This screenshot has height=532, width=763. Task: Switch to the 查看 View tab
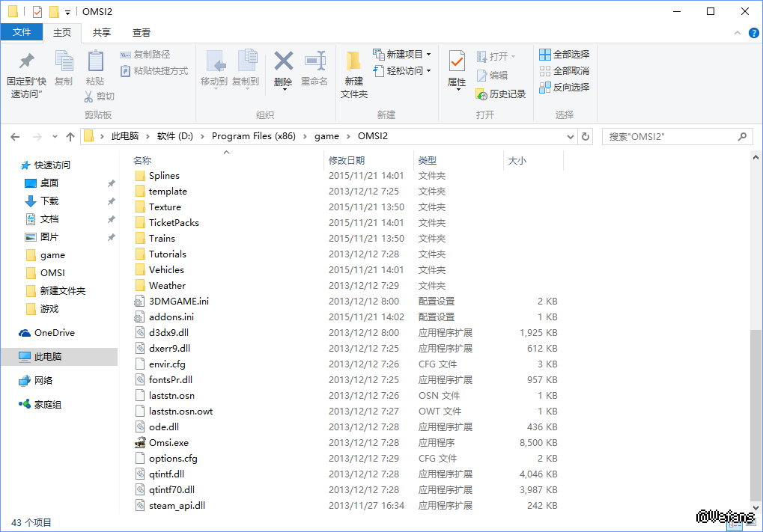[x=142, y=33]
